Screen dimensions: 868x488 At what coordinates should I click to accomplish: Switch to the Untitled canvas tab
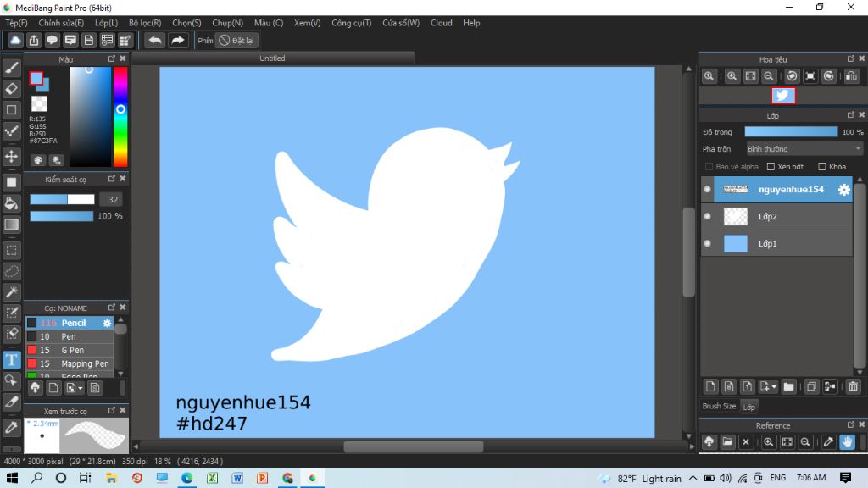272,58
